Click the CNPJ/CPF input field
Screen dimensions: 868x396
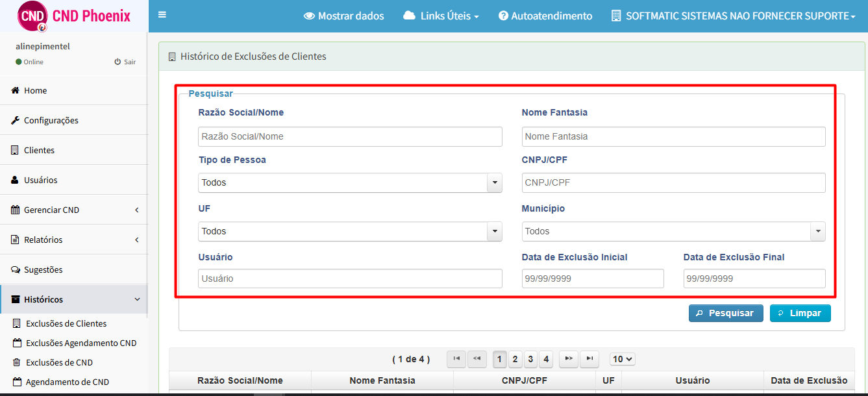click(x=673, y=182)
